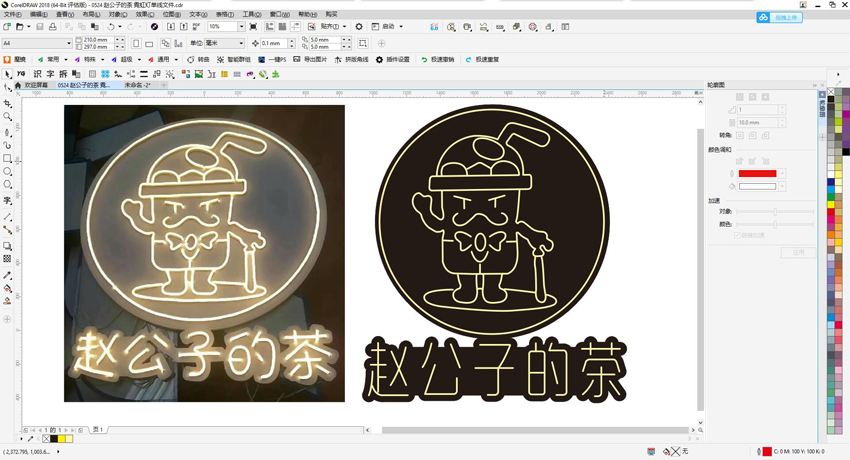The width and height of the screenshot is (850, 460).
Task: Click the Full-screen preview icon
Action: (x=253, y=27)
